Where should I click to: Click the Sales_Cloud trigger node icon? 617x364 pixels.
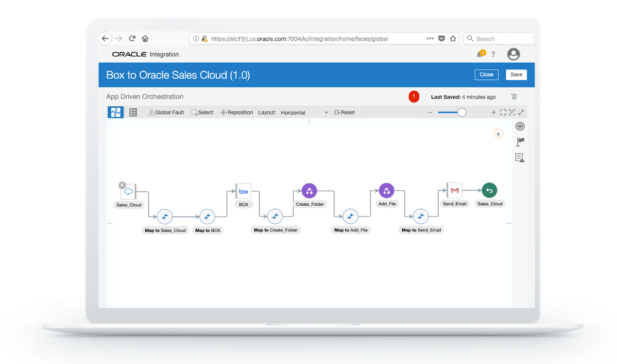129,192
